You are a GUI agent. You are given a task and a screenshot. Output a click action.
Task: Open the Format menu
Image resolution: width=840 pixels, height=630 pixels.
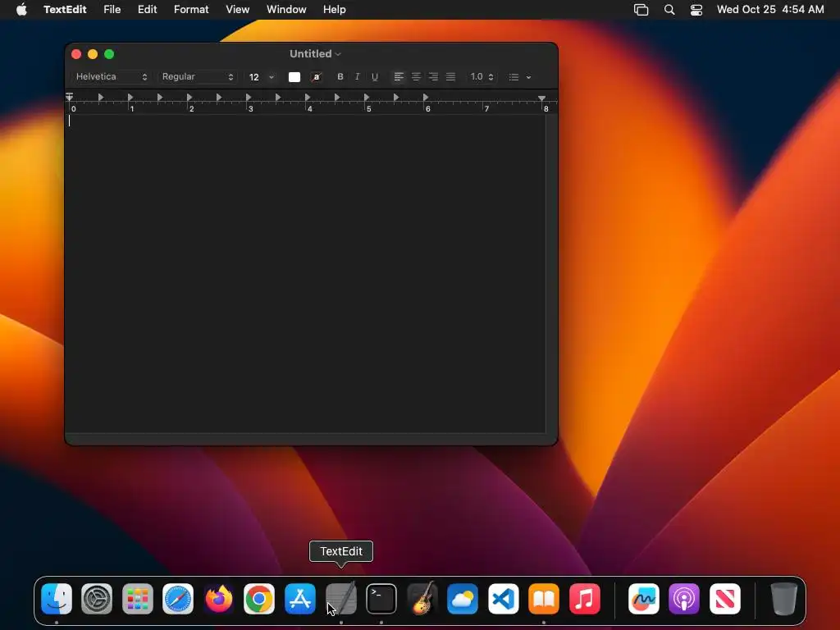pyautogui.click(x=191, y=9)
